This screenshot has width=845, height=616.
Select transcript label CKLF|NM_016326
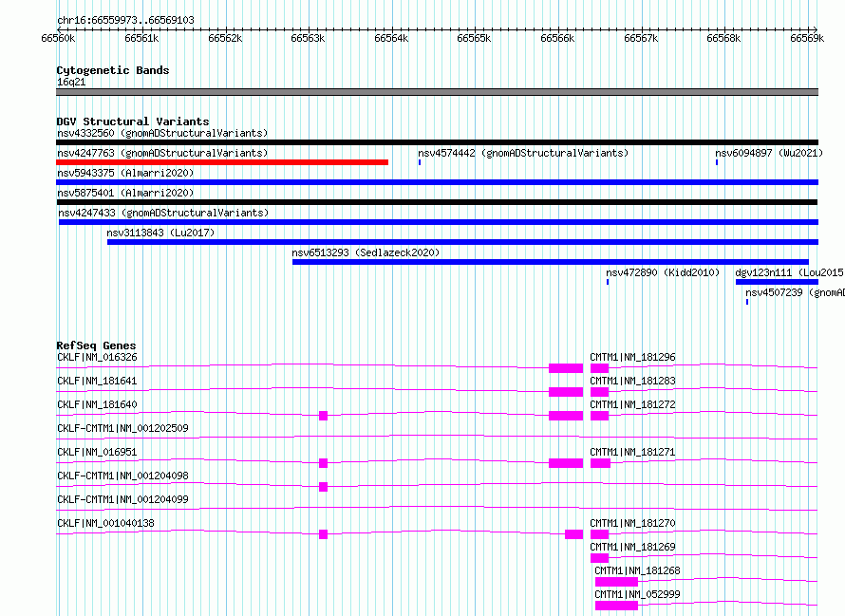point(97,357)
